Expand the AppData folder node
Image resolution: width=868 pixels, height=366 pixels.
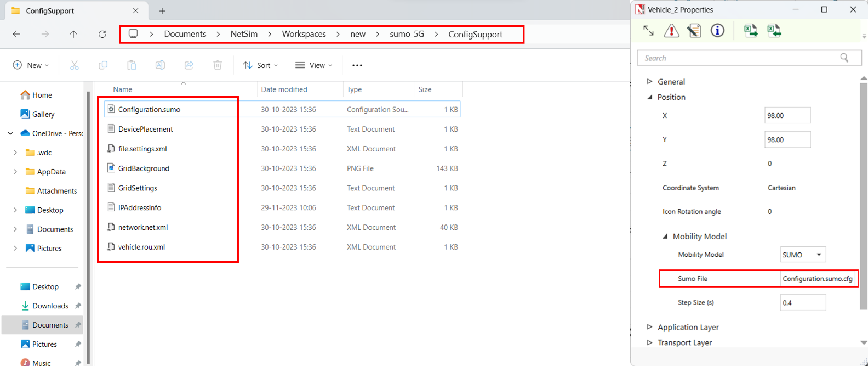(x=15, y=172)
